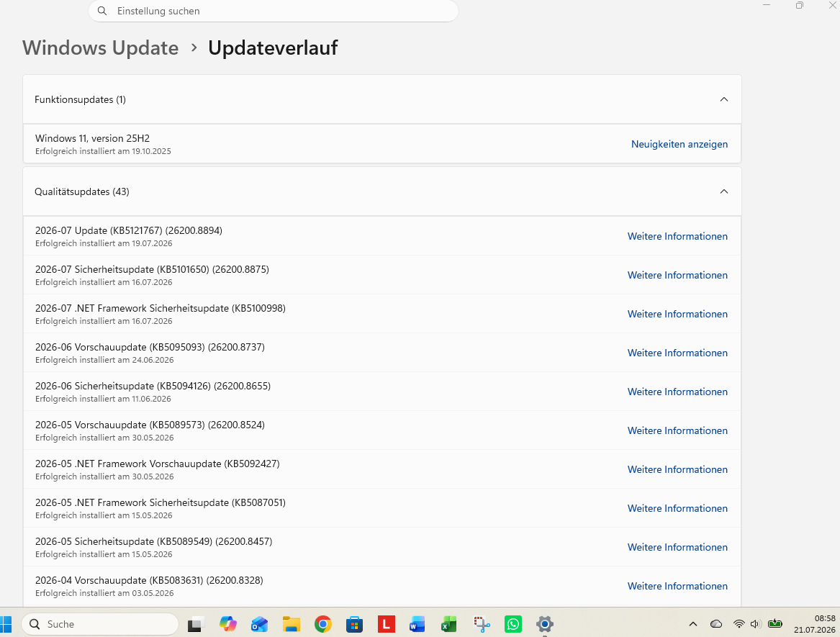Viewport: 840px width, 637px height.
Task: Open Weitere Informationen for KB5101650
Action: (x=677, y=275)
